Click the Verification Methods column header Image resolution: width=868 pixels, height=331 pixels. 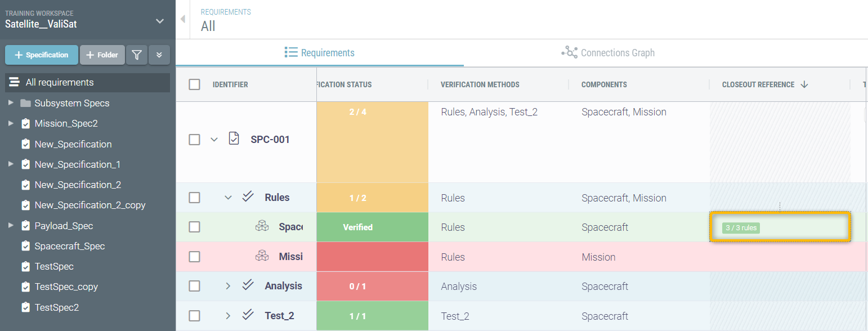coord(480,85)
